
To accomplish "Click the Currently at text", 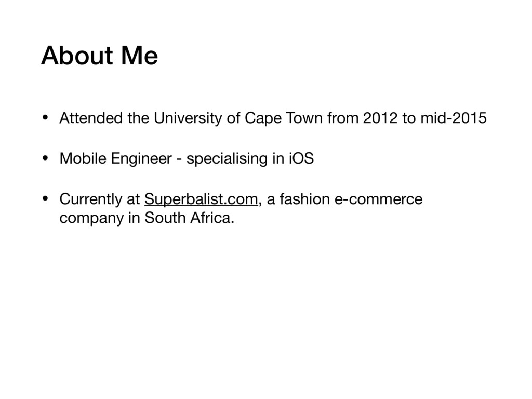I will tap(100, 199).
